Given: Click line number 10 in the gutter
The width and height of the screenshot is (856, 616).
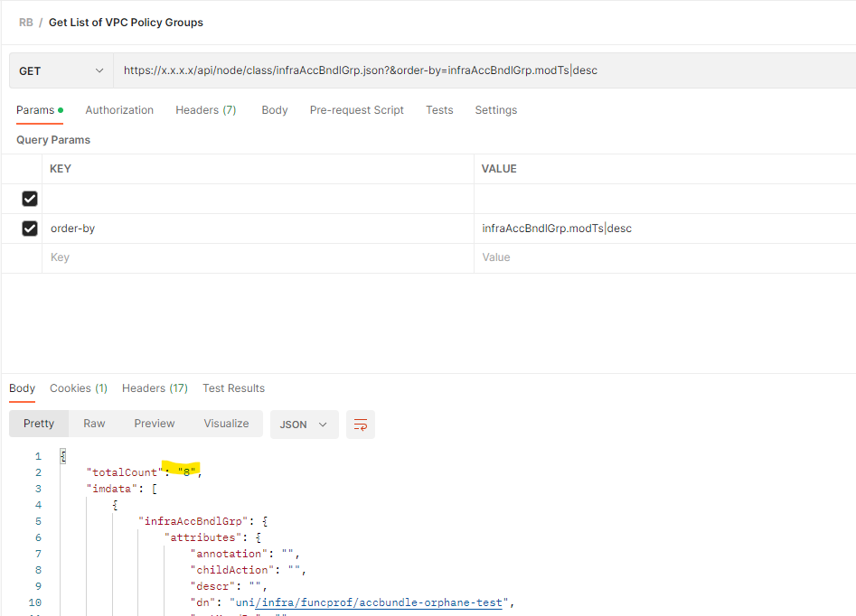Looking at the screenshot, I should [35, 602].
